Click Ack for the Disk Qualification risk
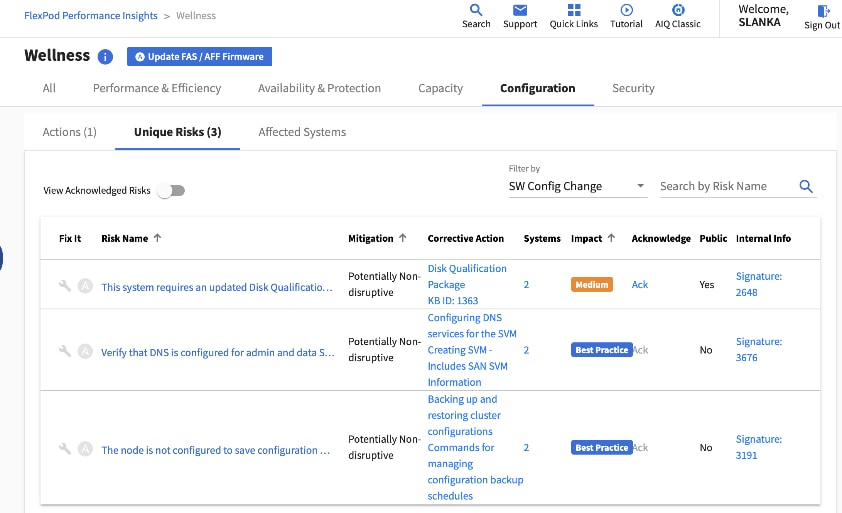 point(640,285)
